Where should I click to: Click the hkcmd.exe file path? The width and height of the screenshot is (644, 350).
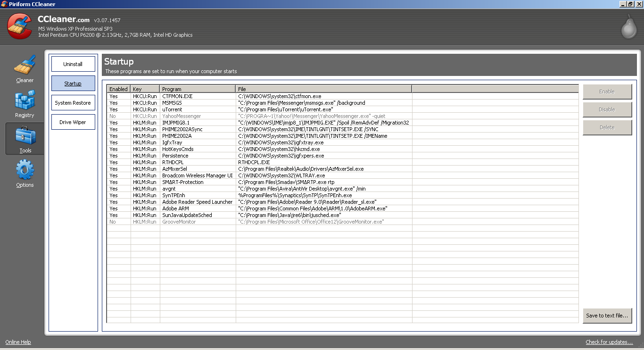click(x=279, y=149)
